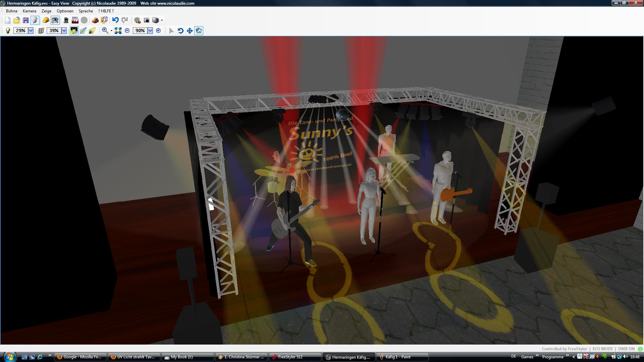
Task: Click the DMX levels icon
Action: (x=75, y=20)
